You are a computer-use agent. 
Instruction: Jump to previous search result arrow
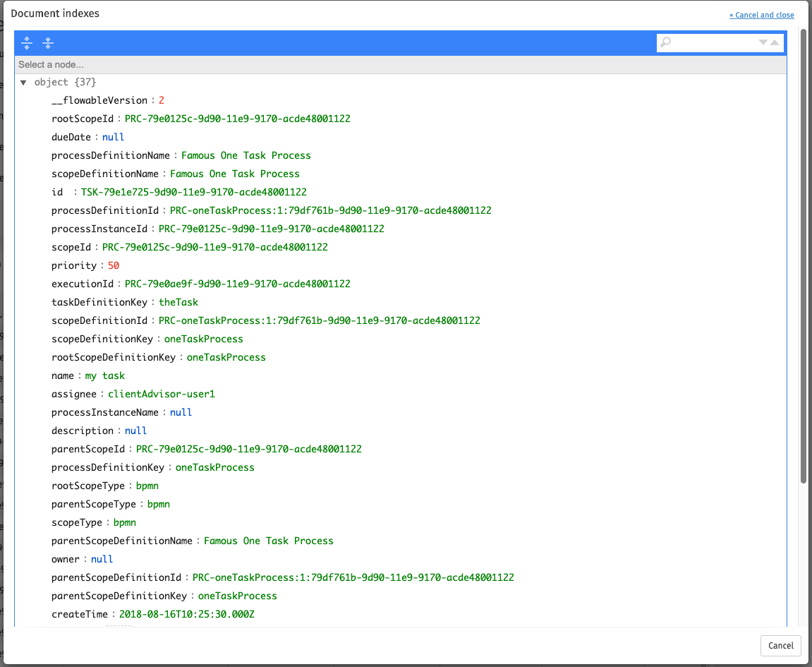tap(775, 43)
